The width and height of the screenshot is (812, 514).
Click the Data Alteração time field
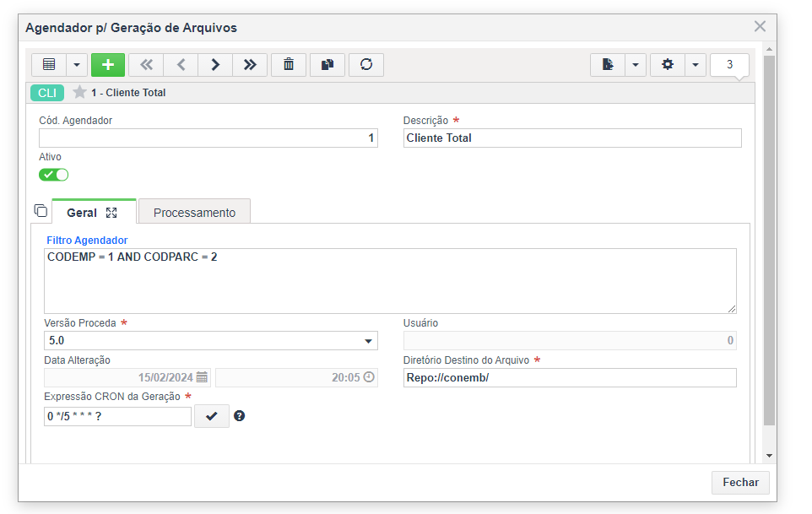click(296, 378)
